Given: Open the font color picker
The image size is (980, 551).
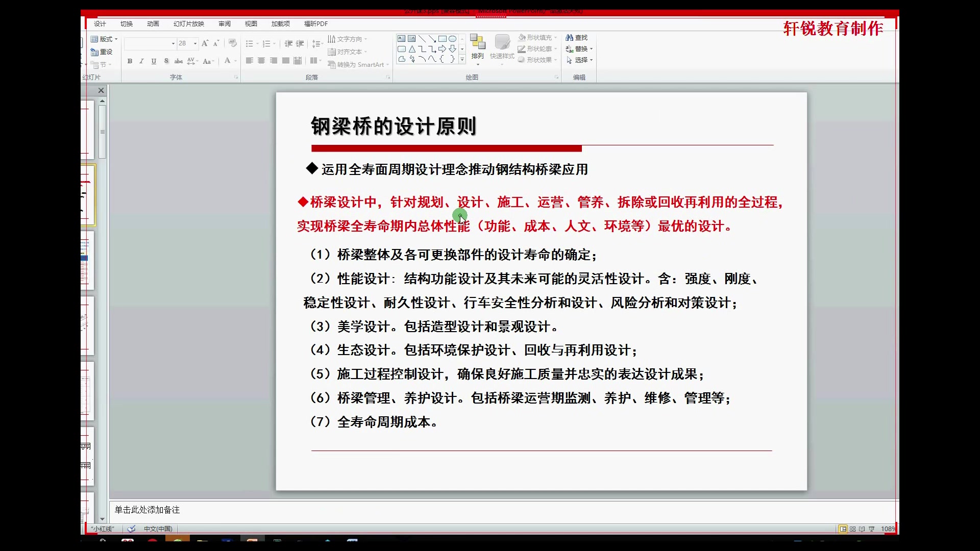Looking at the screenshot, I should click(x=228, y=61).
